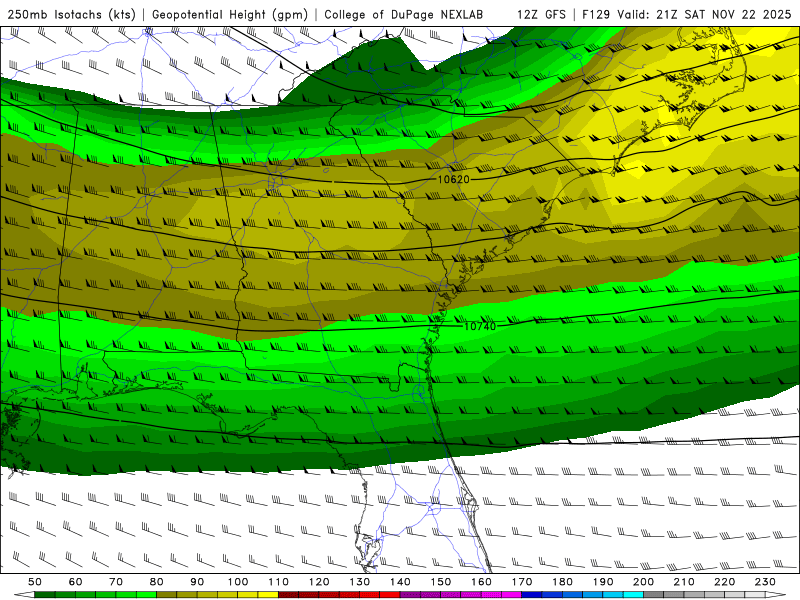Click the "250mb Isotachs (kts)" title text

72,15
